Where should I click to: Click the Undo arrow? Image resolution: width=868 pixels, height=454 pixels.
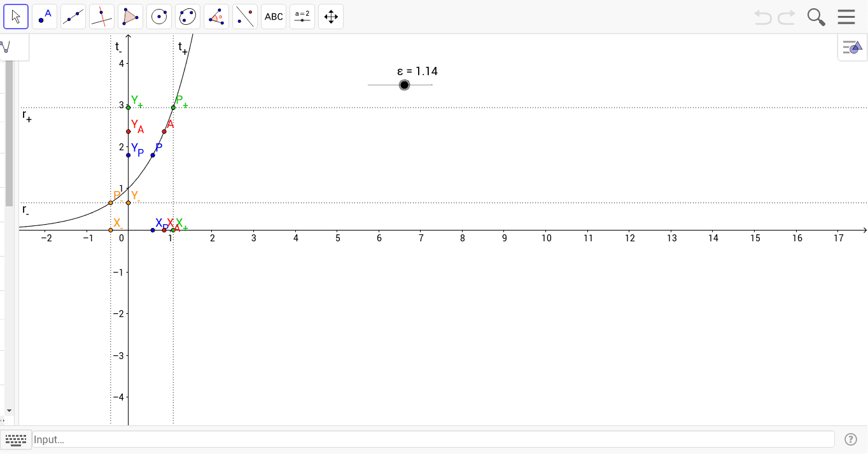point(763,17)
